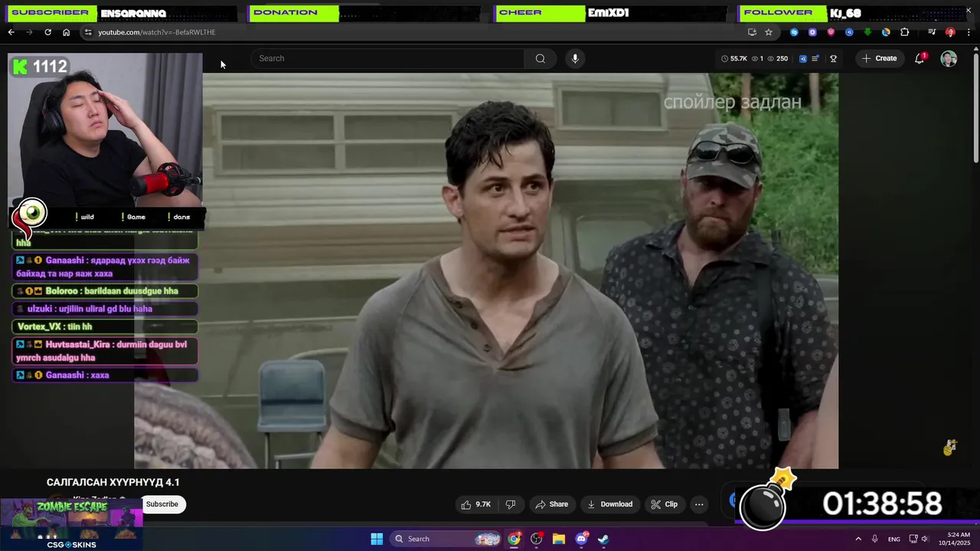Image resolution: width=980 pixels, height=551 pixels.
Task: Click the YouTube search magnifier button
Action: click(541, 58)
